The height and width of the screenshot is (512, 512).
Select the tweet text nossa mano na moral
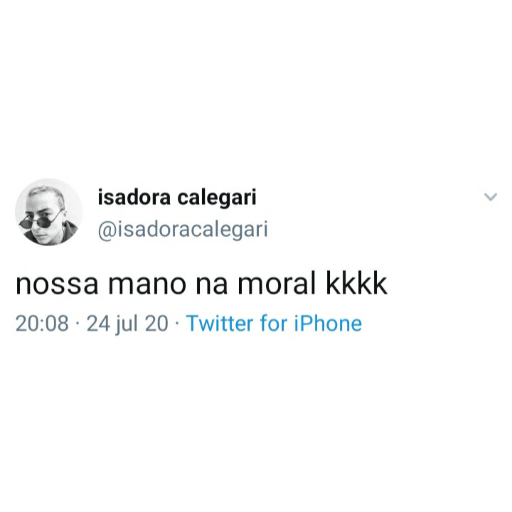point(165,284)
